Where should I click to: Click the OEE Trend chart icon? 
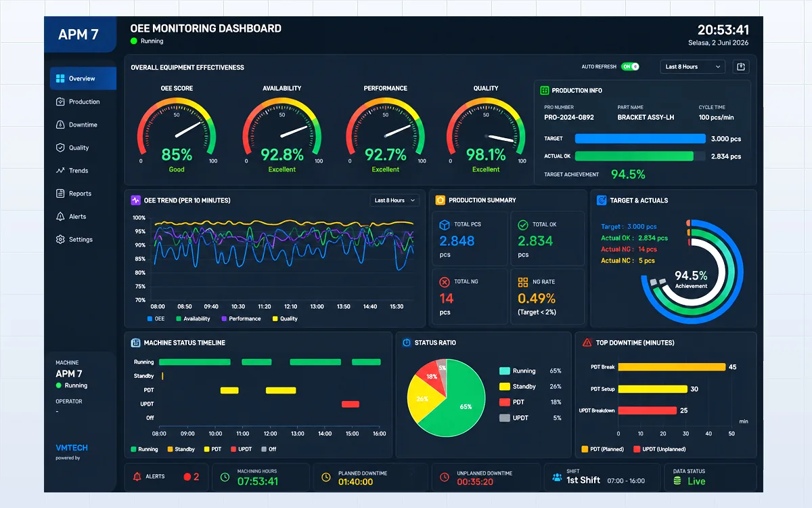pyautogui.click(x=136, y=200)
